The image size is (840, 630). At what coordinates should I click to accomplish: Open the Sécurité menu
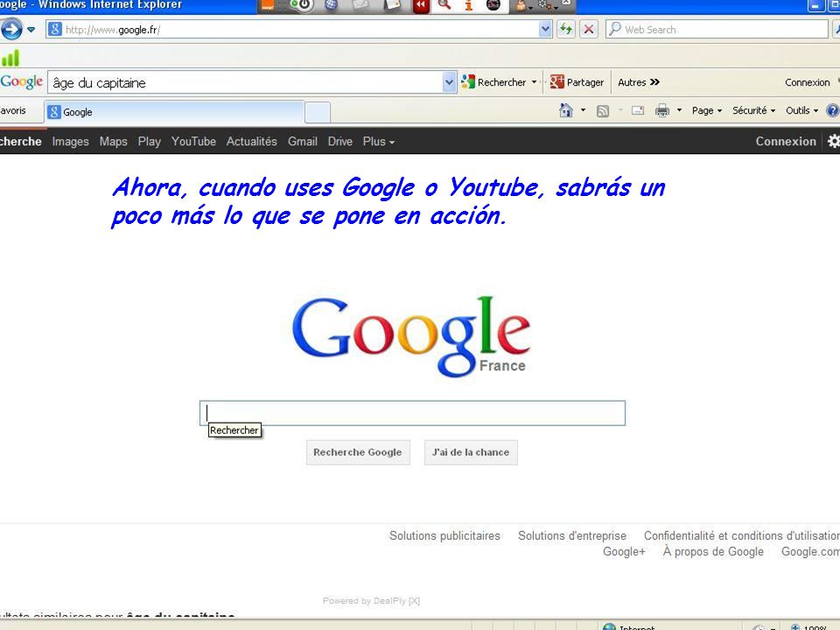[753, 110]
